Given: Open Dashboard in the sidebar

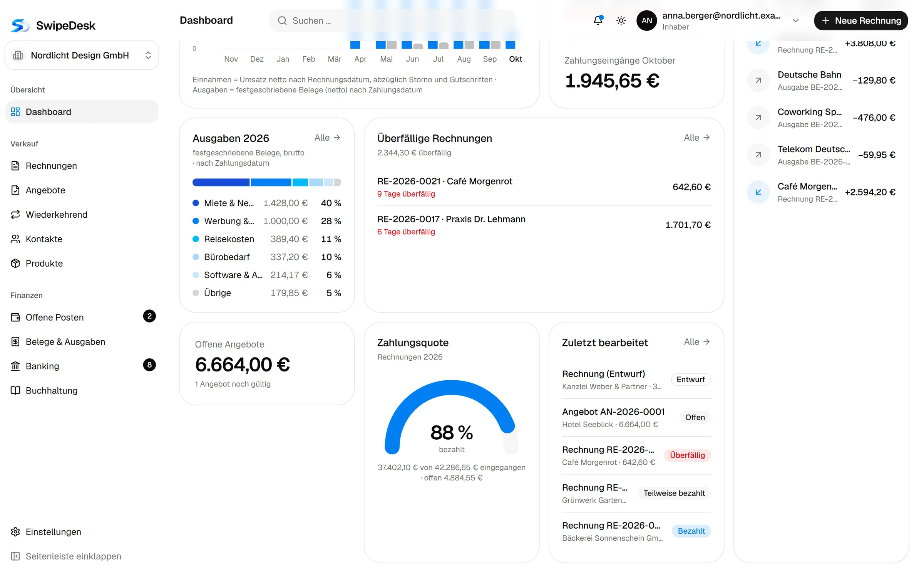Looking at the screenshot, I should [82, 112].
